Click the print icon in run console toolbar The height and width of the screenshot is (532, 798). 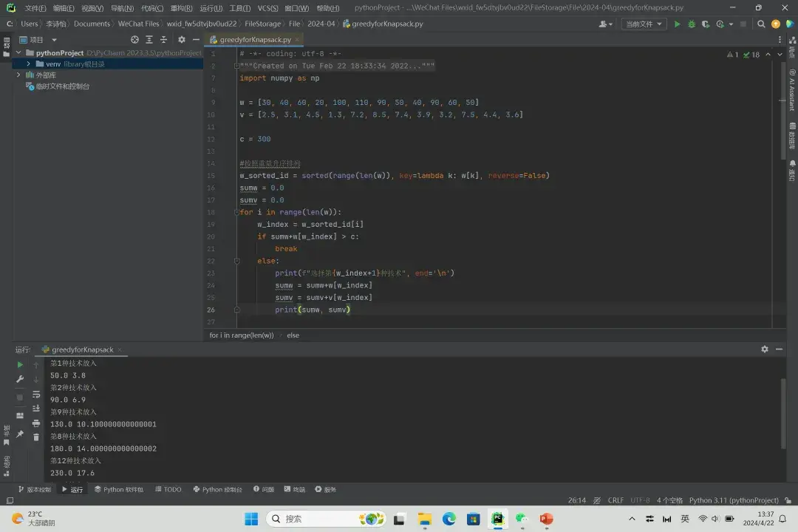(35, 423)
